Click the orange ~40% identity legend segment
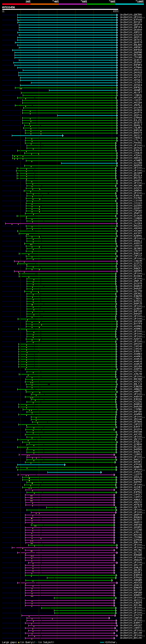The image size is (146, 644). [45, 4]
